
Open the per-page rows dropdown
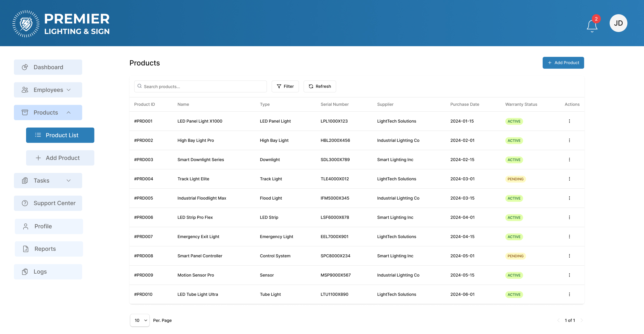tap(140, 320)
